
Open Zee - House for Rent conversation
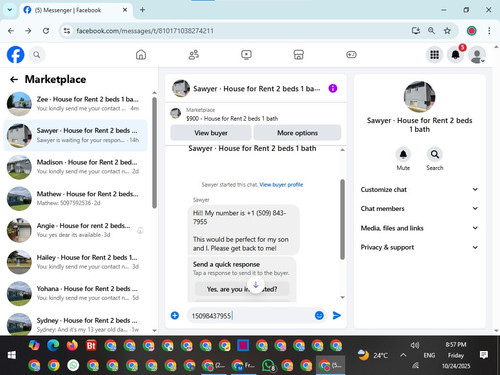click(x=75, y=104)
